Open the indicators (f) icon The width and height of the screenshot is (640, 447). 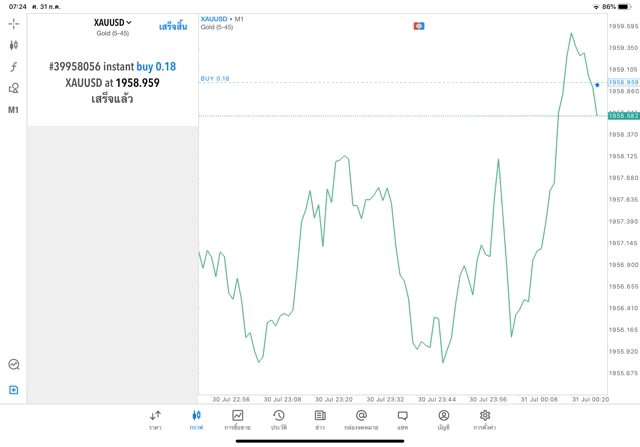tap(14, 67)
